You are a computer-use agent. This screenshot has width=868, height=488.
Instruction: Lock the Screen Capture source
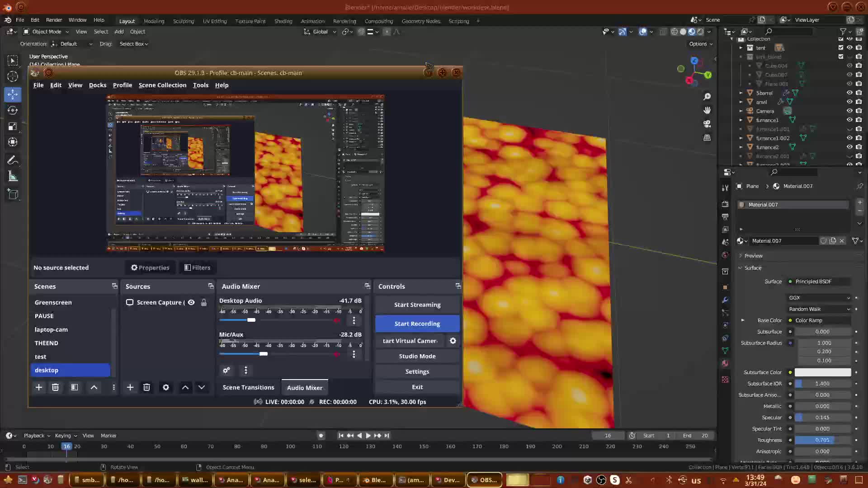[204, 302]
